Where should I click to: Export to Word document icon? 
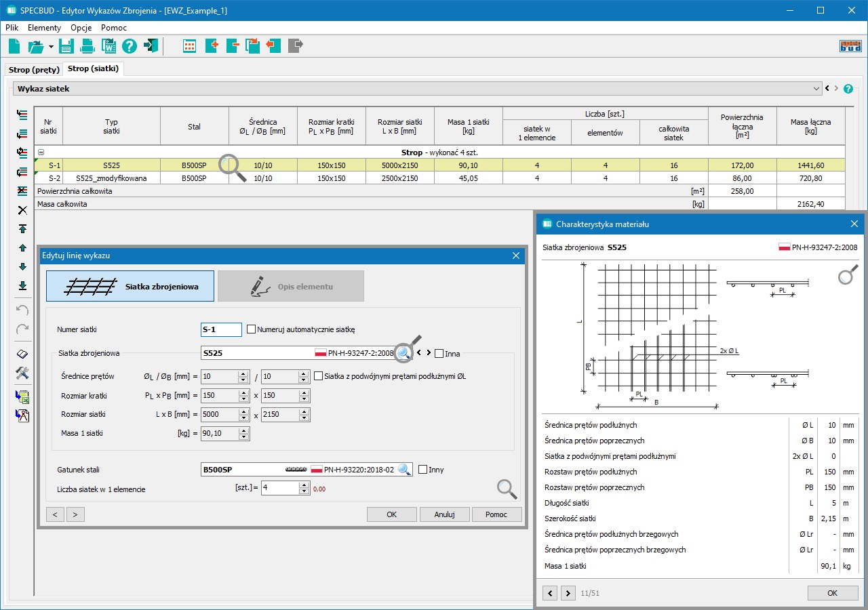(108, 46)
